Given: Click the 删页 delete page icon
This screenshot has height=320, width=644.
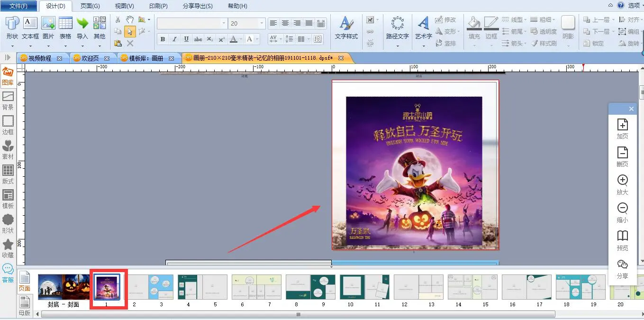Looking at the screenshot, I should [622, 153].
